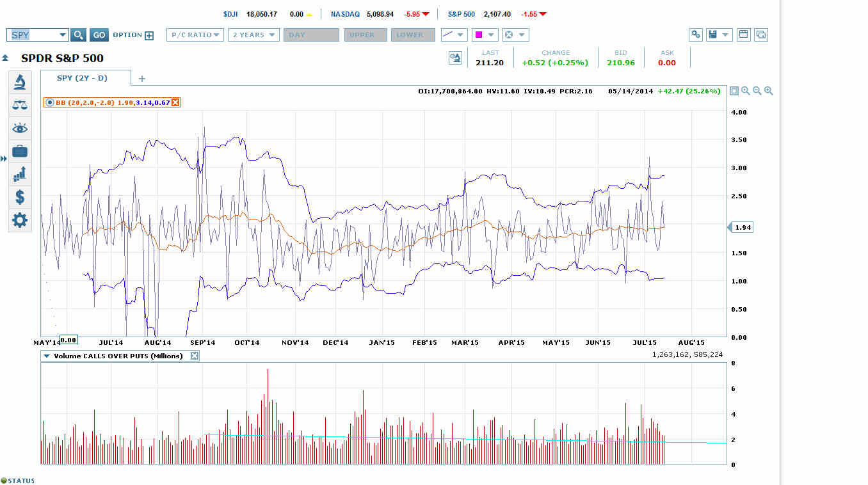Image resolution: width=868 pixels, height=485 pixels.
Task: Click the zoom in magnifier icon
Action: coord(768,91)
